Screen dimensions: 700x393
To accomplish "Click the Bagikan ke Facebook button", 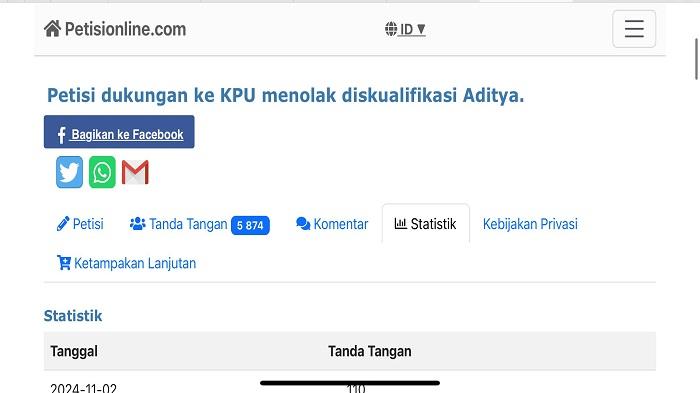I will (x=119, y=132).
